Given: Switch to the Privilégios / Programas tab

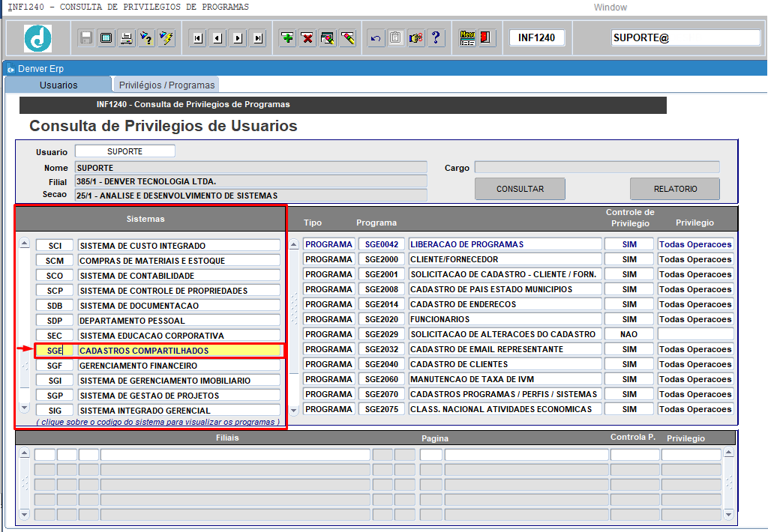Looking at the screenshot, I should (166, 85).
